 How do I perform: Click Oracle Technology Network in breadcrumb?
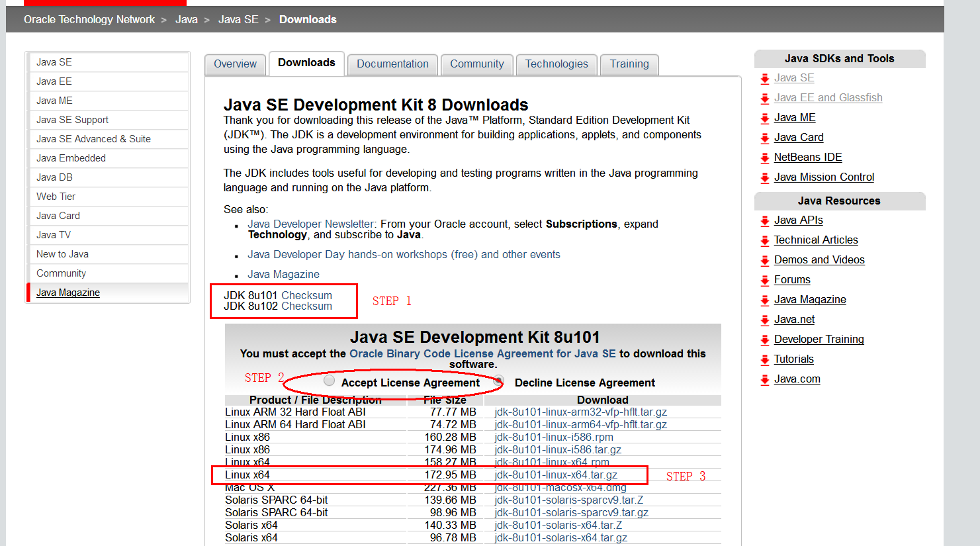pyautogui.click(x=89, y=20)
